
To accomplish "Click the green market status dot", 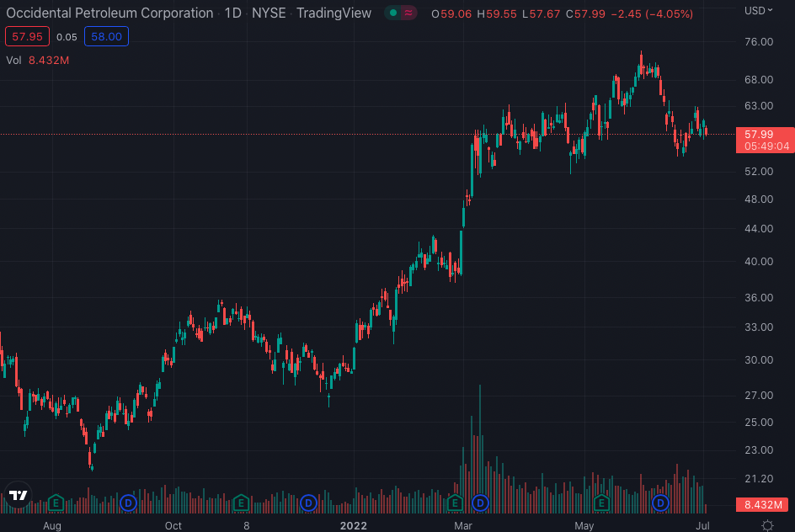I will click(393, 13).
